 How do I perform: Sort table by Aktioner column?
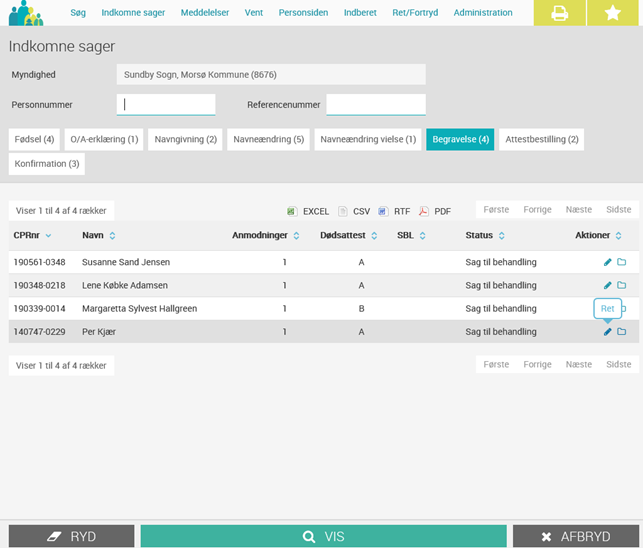tap(618, 235)
